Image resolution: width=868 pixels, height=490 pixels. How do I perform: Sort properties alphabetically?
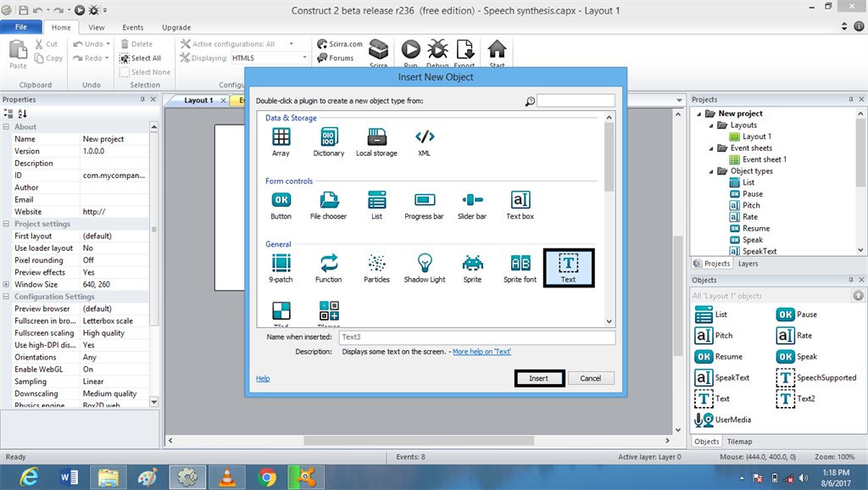point(22,114)
